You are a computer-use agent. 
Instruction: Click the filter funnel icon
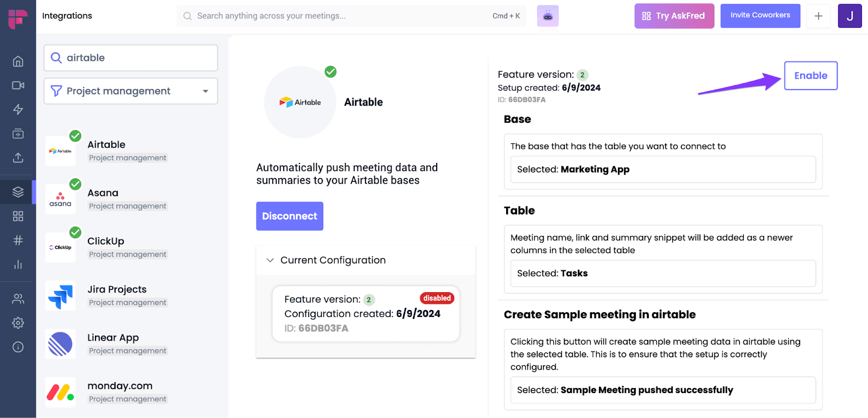[56, 91]
